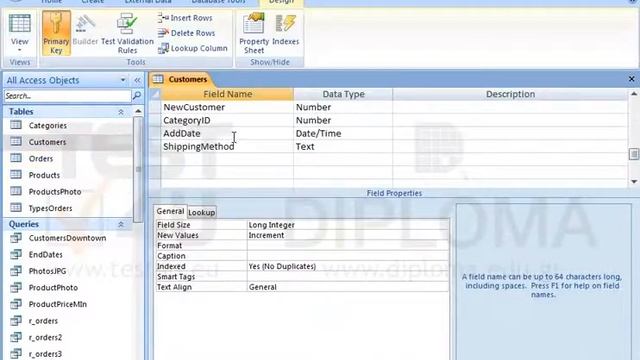Open the Design ribbon tab
The width and height of the screenshot is (640, 360).
pos(281,2)
